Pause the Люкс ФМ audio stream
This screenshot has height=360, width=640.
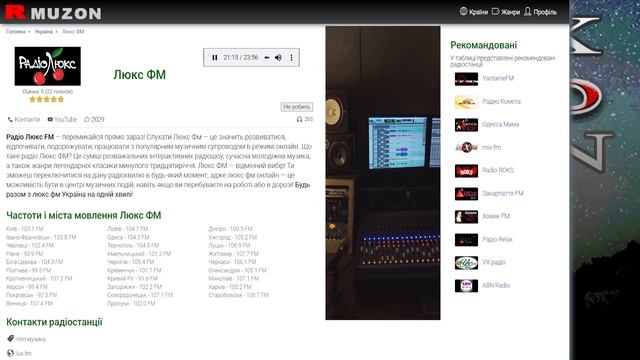[215, 58]
